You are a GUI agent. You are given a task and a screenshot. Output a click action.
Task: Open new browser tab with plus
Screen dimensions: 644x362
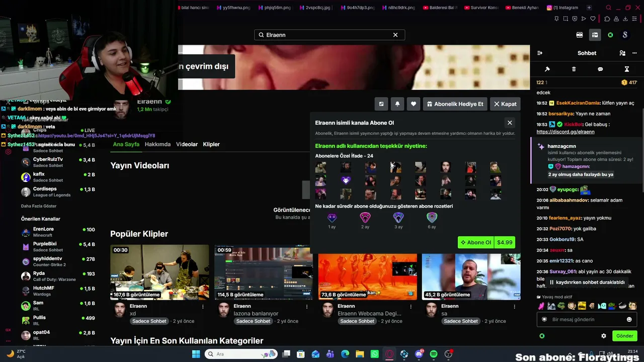589,8
